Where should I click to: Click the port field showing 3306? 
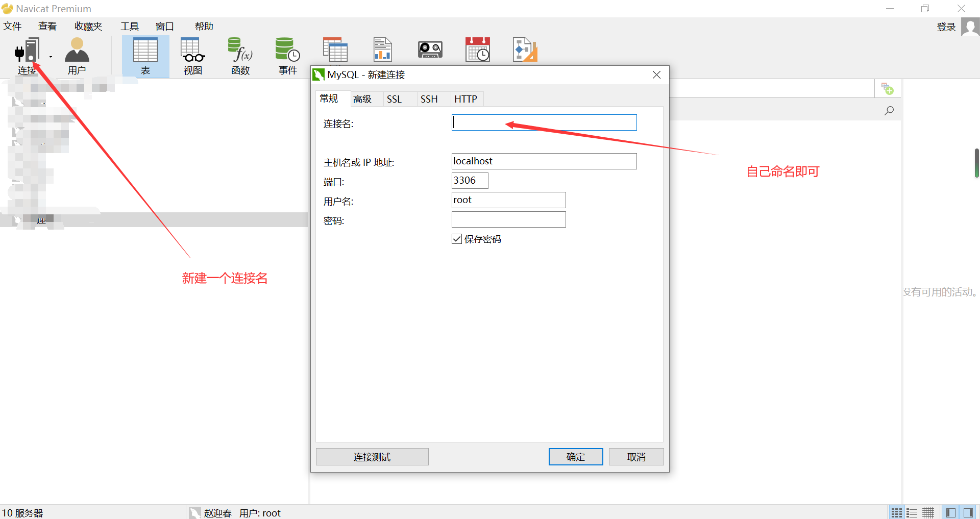point(470,181)
